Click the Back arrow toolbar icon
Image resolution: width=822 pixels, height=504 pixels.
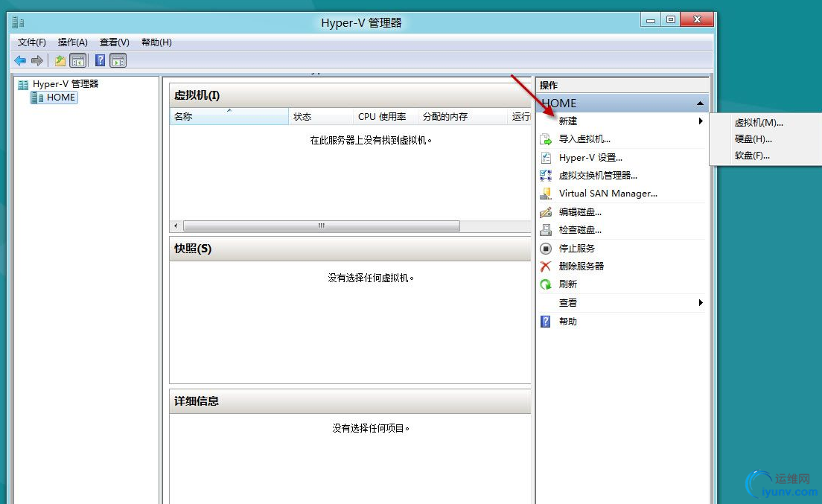(20, 61)
